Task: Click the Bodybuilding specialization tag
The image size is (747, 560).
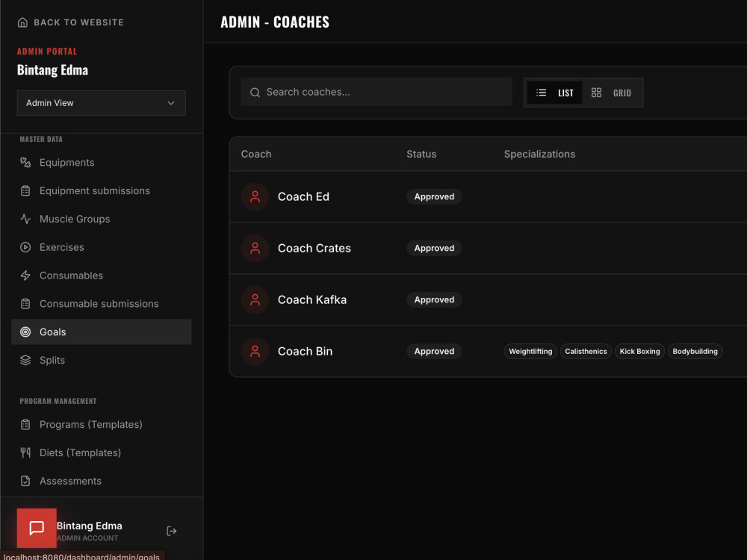Action: click(695, 352)
